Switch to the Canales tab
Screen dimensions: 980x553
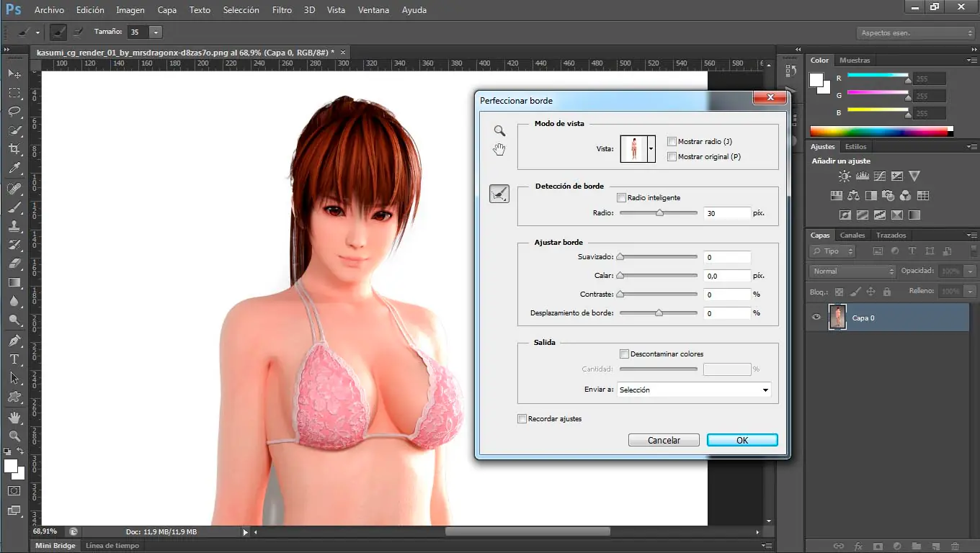tap(852, 235)
